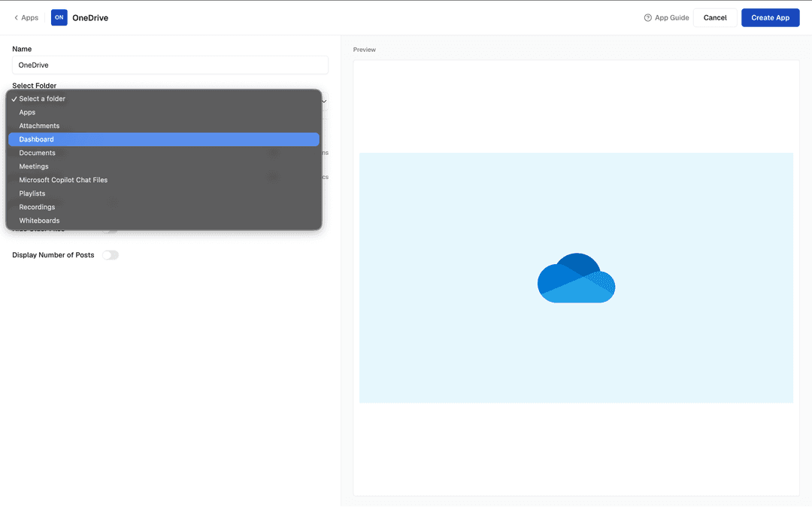This screenshot has width=812, height=508.
Task: Click the Select Folder dropdown chevron
Action: [325, 101]
